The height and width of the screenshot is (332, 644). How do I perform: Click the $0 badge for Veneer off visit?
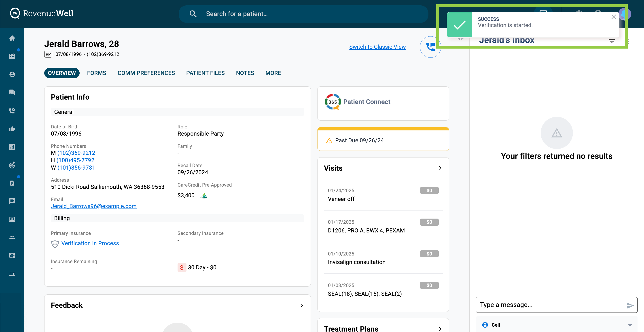point(429,191)
